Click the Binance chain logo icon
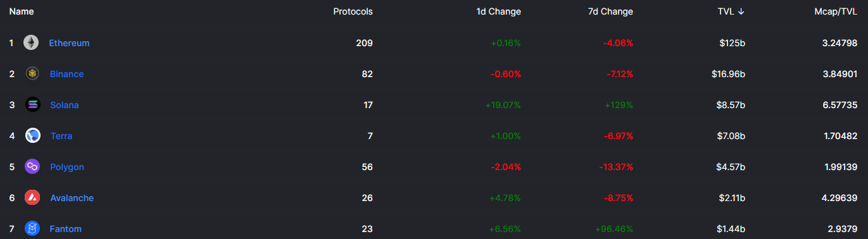The height and width of the screenshot is (239, 868). point(32,74)
